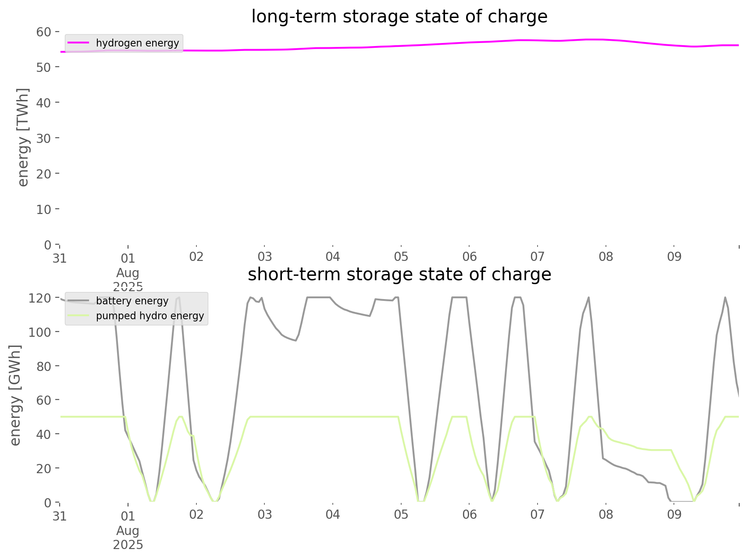Click date tick 08 on the short-term chart
Image resolution: width=748 pixels, height=560 pixels.
tap(606, 515)
